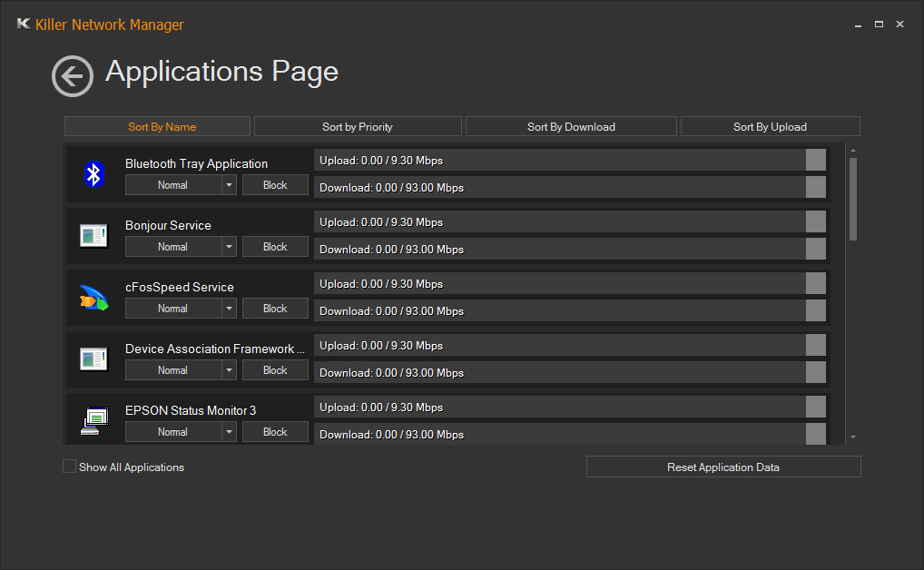The width and height of the screenshot is (924, 570).
Task: Go back using the circular arrow icon
Action: tap(73, 76)
